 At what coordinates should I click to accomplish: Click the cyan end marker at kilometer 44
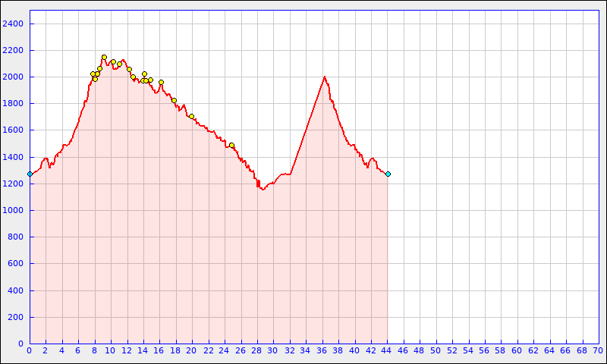click(388, 174)
